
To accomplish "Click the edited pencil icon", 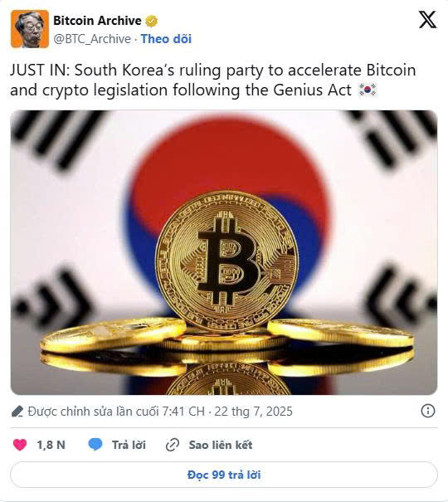I will (x=17, y=412).
